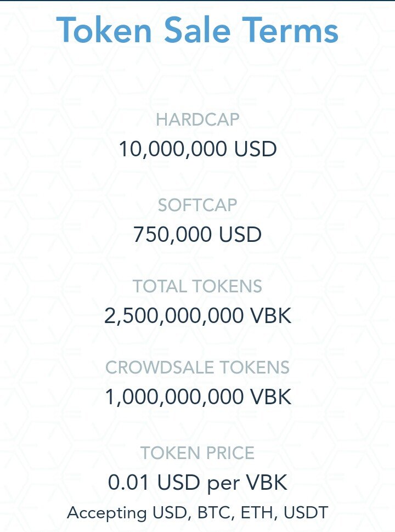Image resolution: width=395 pixels, height=532 pixels.
Task: Select the SOFTCAP label
Action: tap(198, 205)
